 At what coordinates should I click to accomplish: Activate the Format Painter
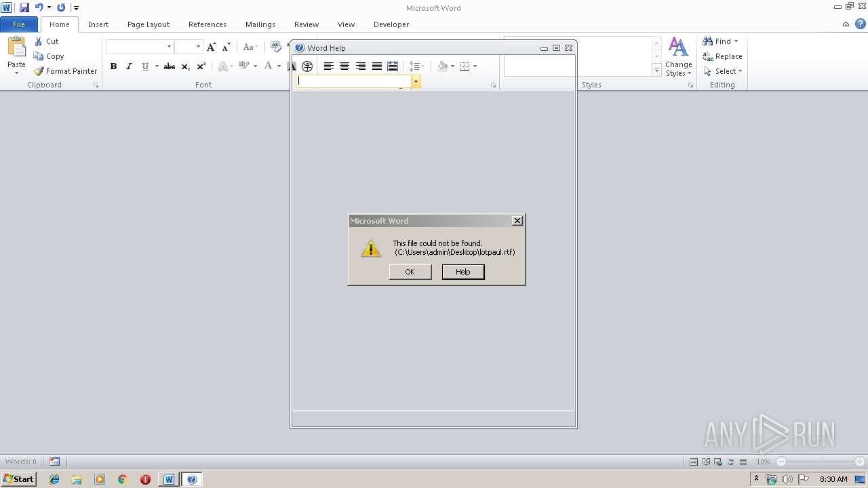(x=66, y=71)
